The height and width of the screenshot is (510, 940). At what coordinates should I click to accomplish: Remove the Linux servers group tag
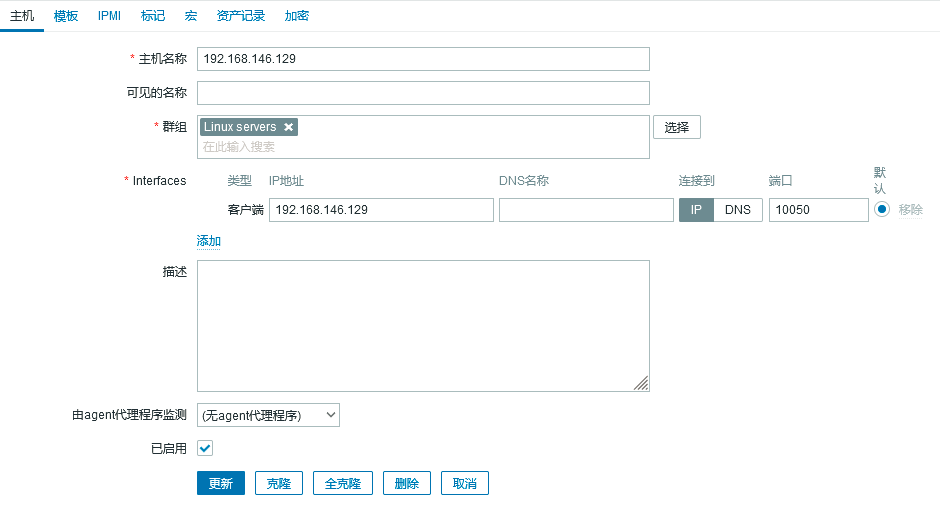pos(288,127)
